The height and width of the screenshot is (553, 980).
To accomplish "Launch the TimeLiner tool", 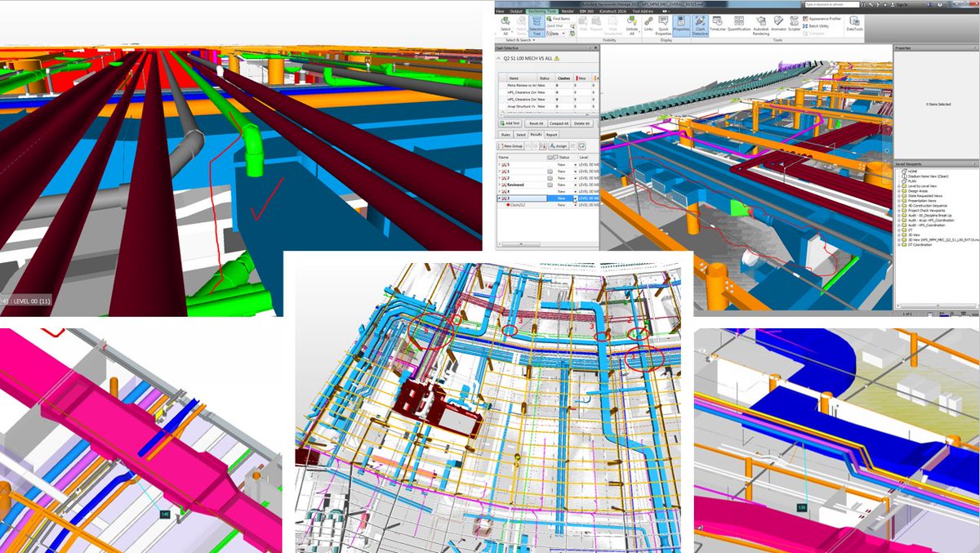I will point(718,25).
